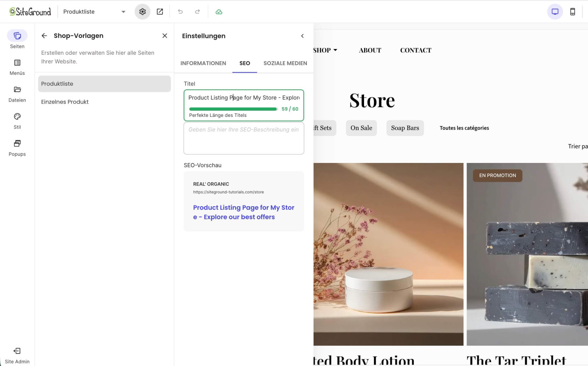Screen dimensions: 588x366
Task: Switch to mobile view icon
Action: coord(572,12)
